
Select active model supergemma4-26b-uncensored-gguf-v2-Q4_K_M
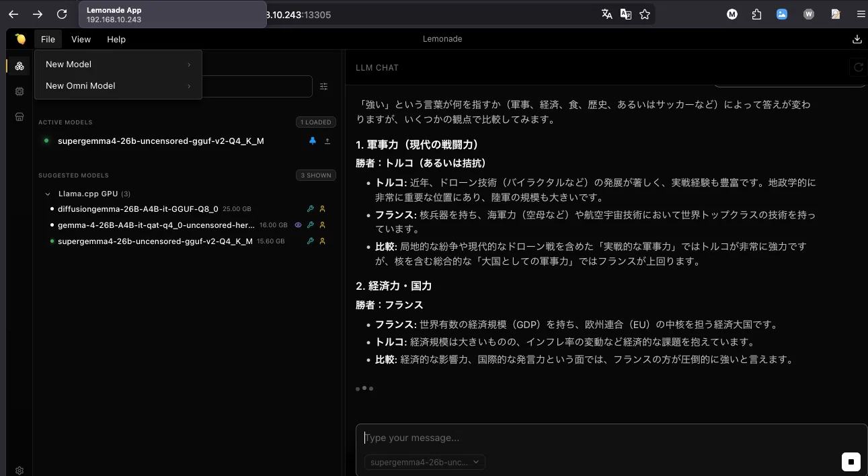(x=161, y=141)
